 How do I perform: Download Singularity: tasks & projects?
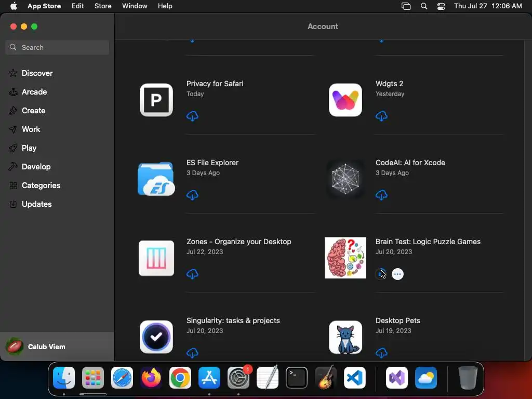[x=192, y=353]
